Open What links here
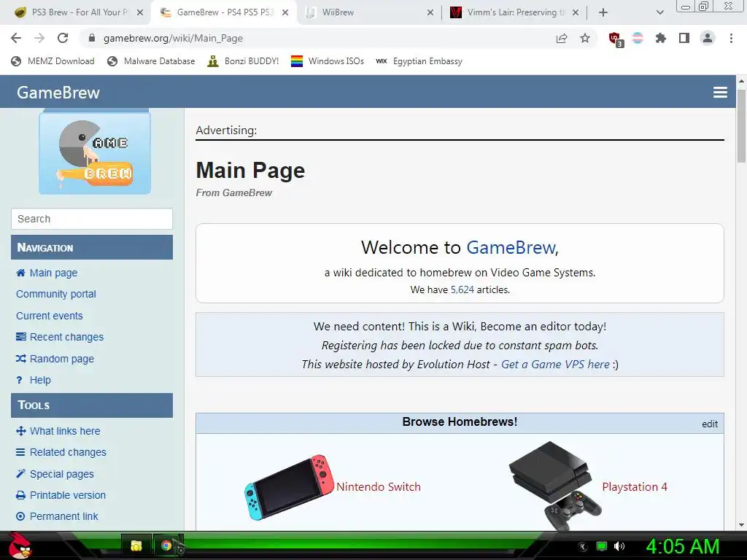 [58, 431]
